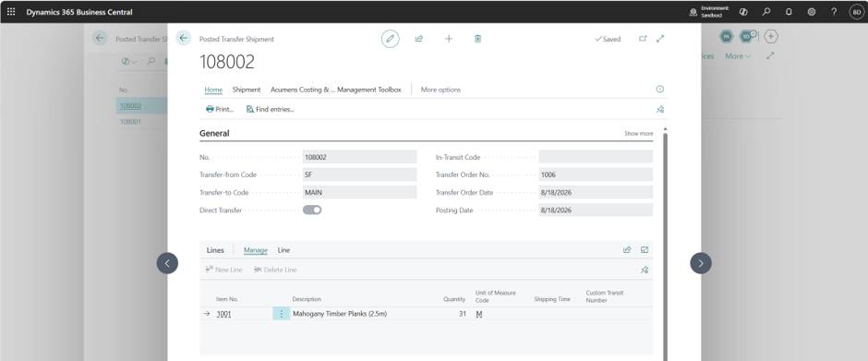Click the Transfer-to Code field MAIN
Viewport: 868px width, 361px height.
(x=360, y=192)
